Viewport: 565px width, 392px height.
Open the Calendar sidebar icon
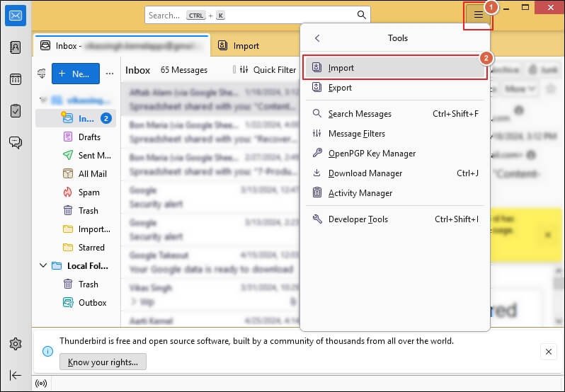(x=16, y=79)
